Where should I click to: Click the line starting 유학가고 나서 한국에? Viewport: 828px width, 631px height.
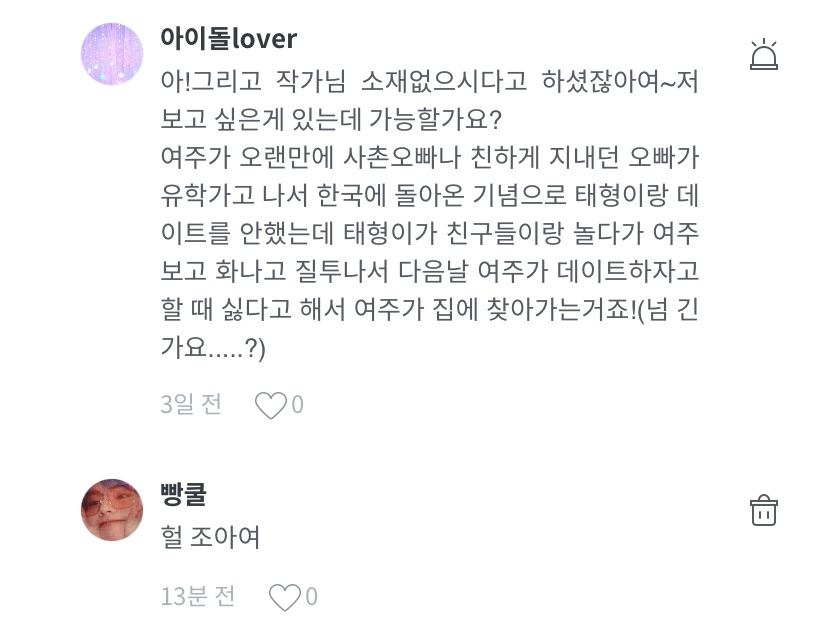pyautogui.click(x=429, y=196)
